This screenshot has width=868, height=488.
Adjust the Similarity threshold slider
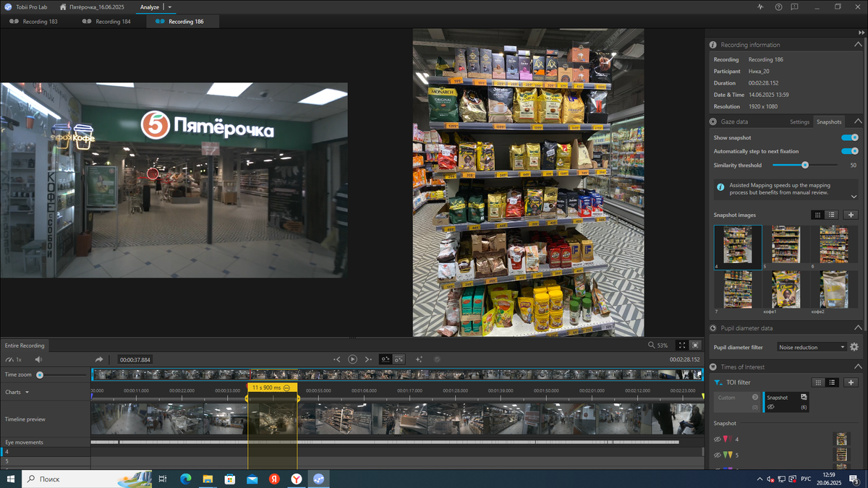tap(804, 165)
